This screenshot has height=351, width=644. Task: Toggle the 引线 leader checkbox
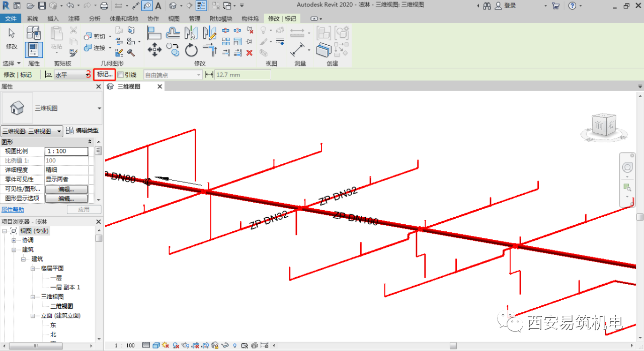[x=120, y=75]
